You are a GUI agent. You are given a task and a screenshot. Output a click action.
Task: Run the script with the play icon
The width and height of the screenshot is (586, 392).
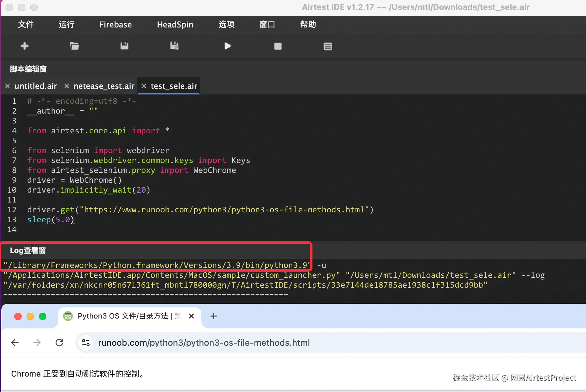click(228, 46)
